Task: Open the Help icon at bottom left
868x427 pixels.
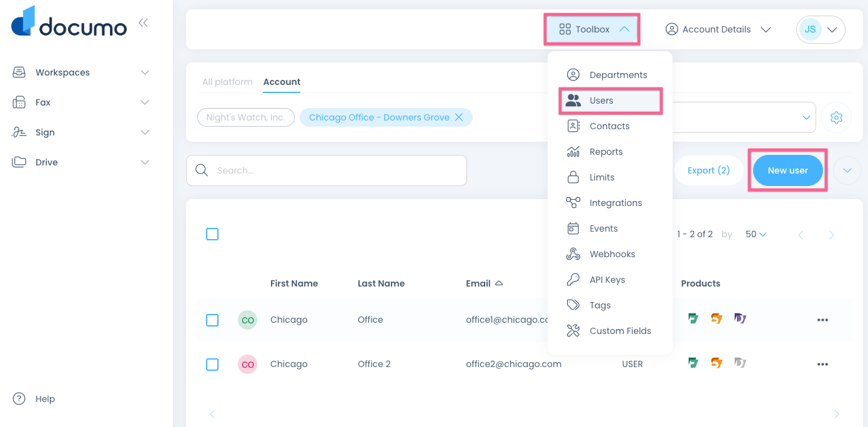Action: 18,398
